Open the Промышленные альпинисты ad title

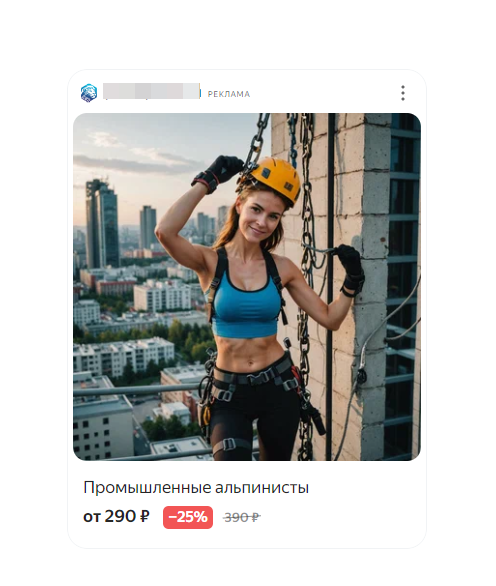[196, 488]
